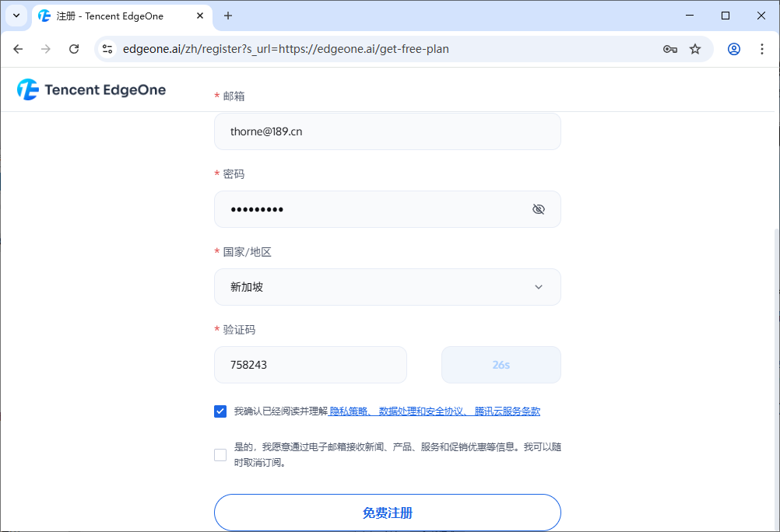780x532 pixels.
Task: Close the 注册 tab
Action: [200, 16]
